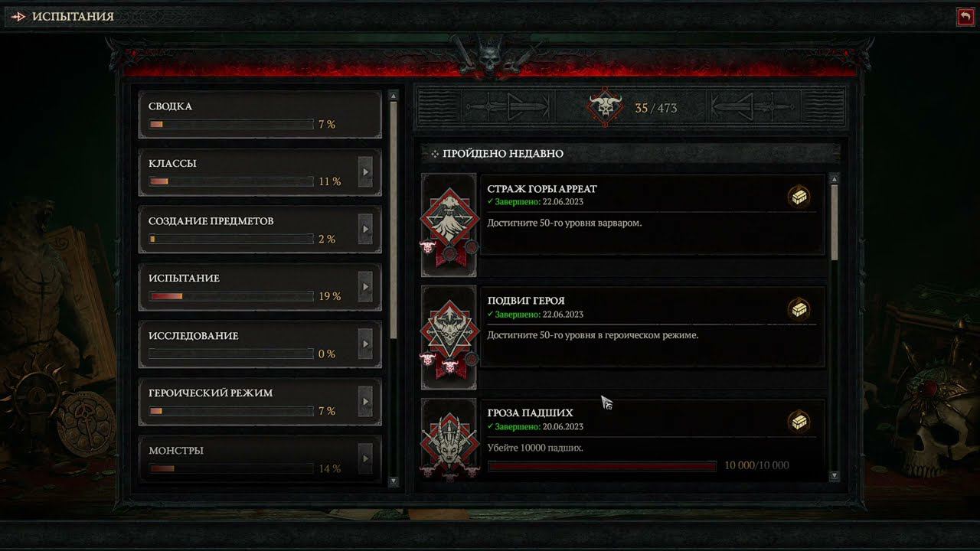Select the Подвиг героя achievement emblem
Image resolution: width=980 pixels, height=551 pixels.
(x=449, y=337)
